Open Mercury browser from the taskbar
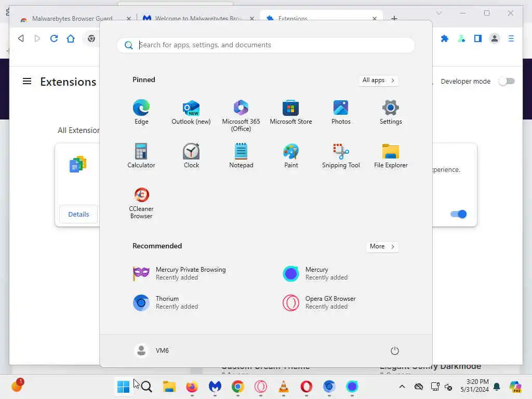This screenshot has height=399, width=532. 352,387
